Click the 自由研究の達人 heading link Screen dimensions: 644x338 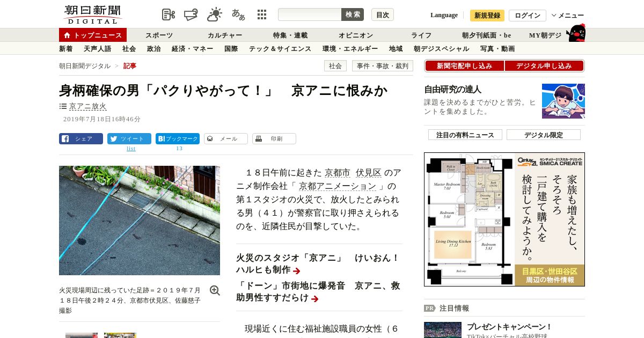pos(452,90)
